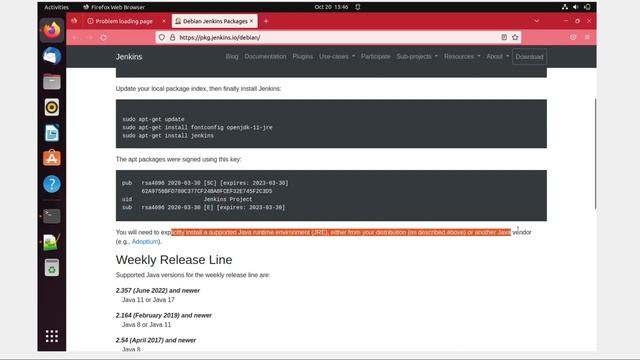
Task: Close the Problem loading page tab
Action: [164, 21]
